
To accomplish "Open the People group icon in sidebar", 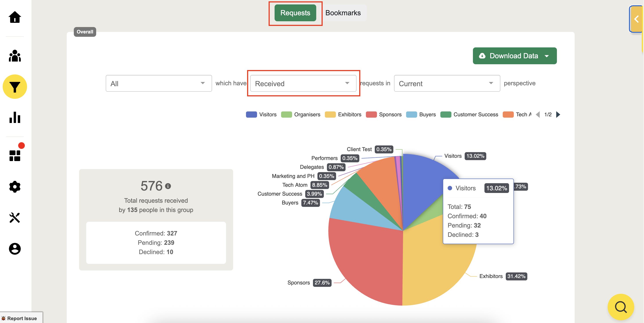I will 15,56.
